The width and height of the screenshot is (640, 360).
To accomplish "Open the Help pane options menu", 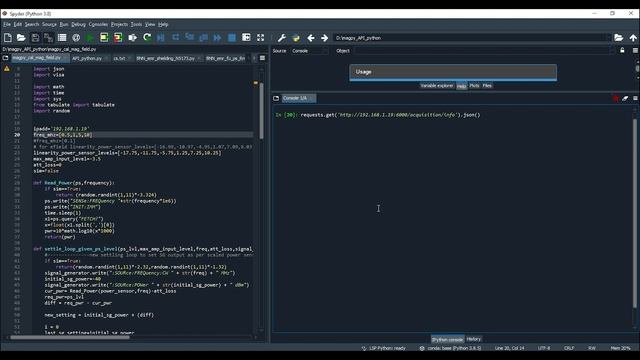I will 636,51.
